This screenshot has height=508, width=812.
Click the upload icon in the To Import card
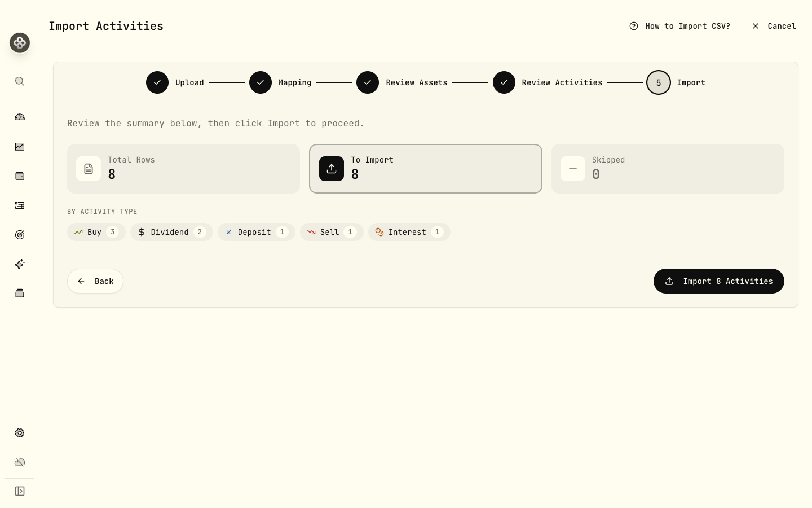pos(332,169)
